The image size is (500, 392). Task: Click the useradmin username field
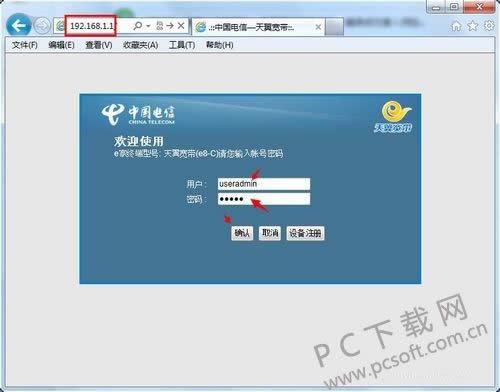point(264,184)
